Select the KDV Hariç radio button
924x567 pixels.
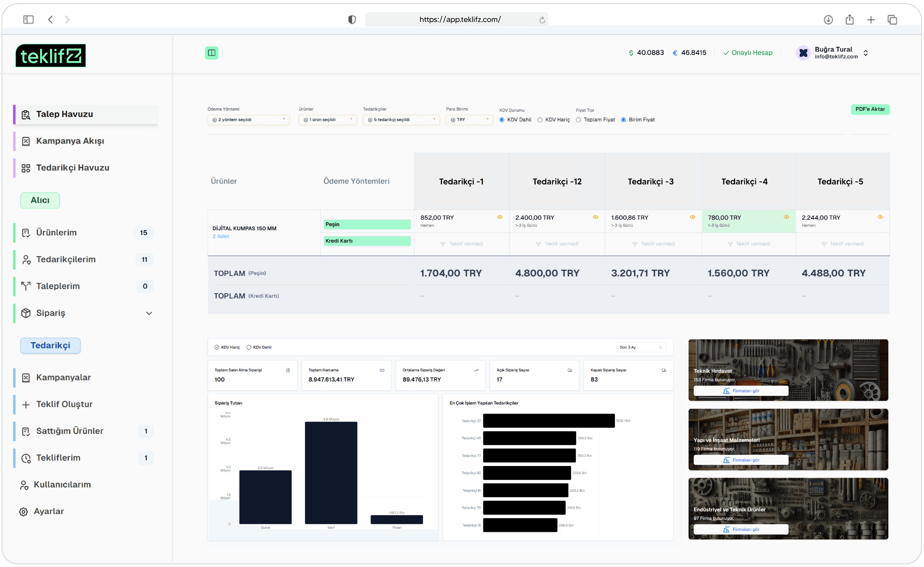(540, 120)
